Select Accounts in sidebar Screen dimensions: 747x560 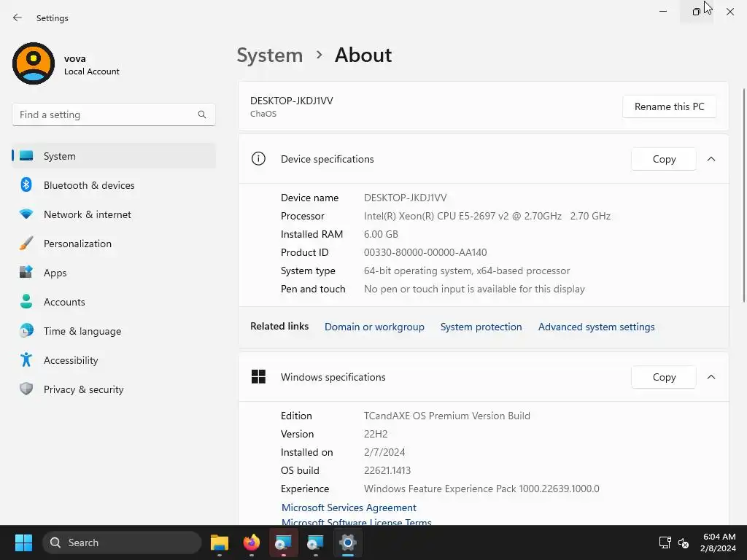(64, 302)
